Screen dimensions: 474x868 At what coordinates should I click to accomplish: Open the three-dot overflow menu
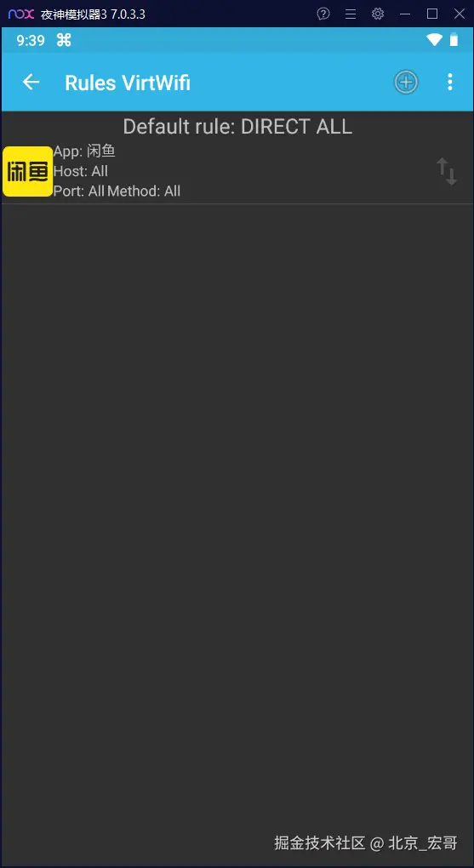pos(449,83)
